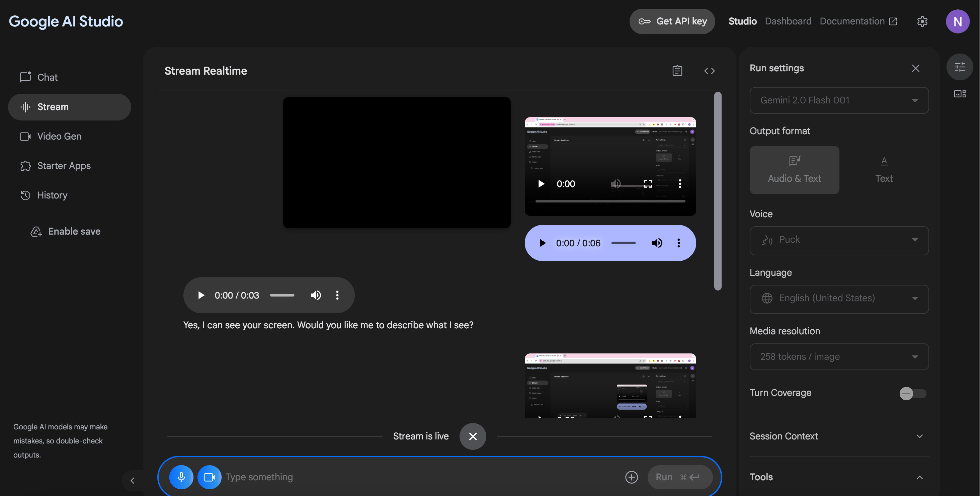Screen dimensions: 980x496
Task: Open the system instructions clipboard icon
Action: pyautogui.click(x=677, y=71)
